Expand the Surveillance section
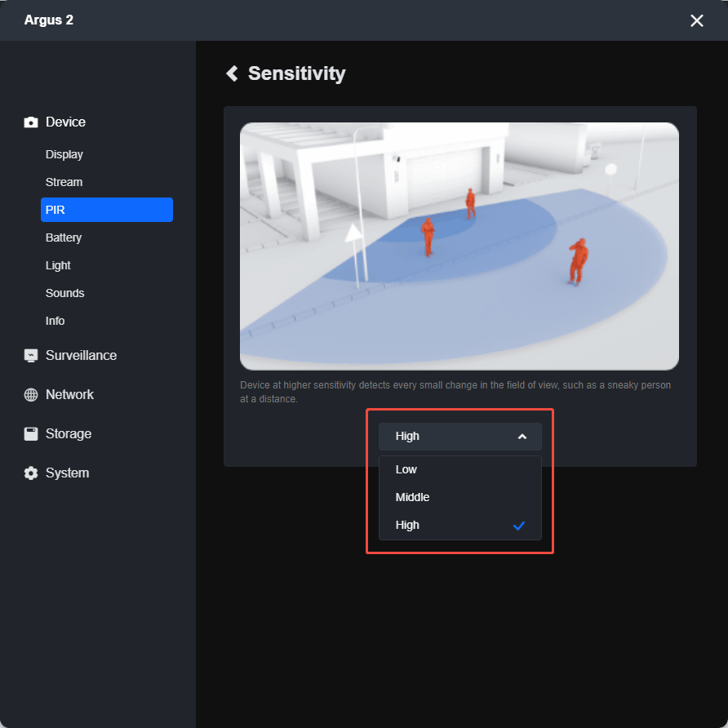Screen dimensions: 728x728 click(82, 356)
